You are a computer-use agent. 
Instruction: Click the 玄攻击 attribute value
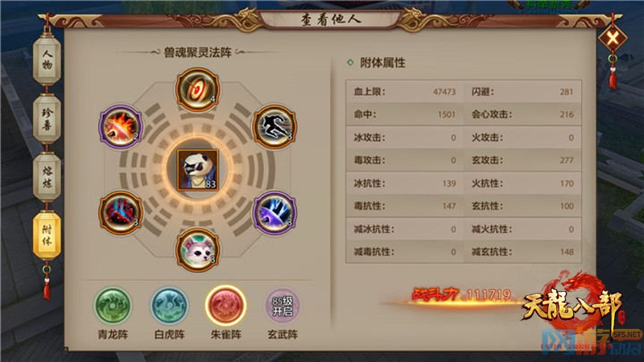[567, 160]
